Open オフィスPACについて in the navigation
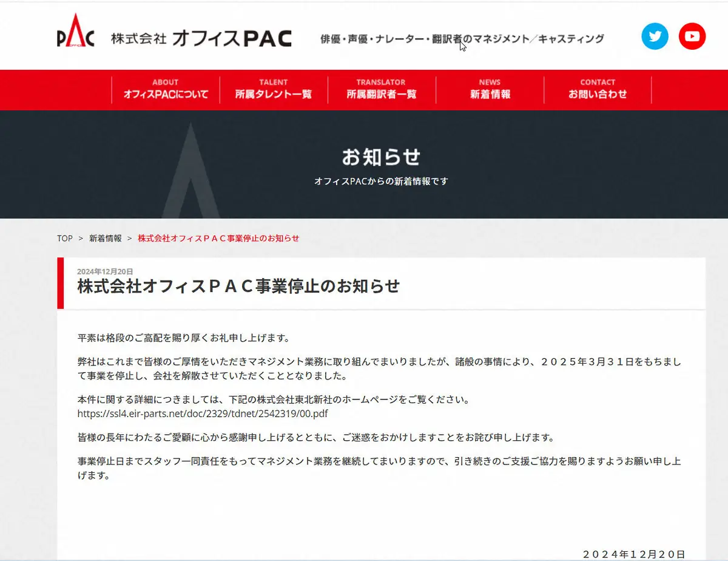Screen dimensions: 728x561 click(165, 90)
